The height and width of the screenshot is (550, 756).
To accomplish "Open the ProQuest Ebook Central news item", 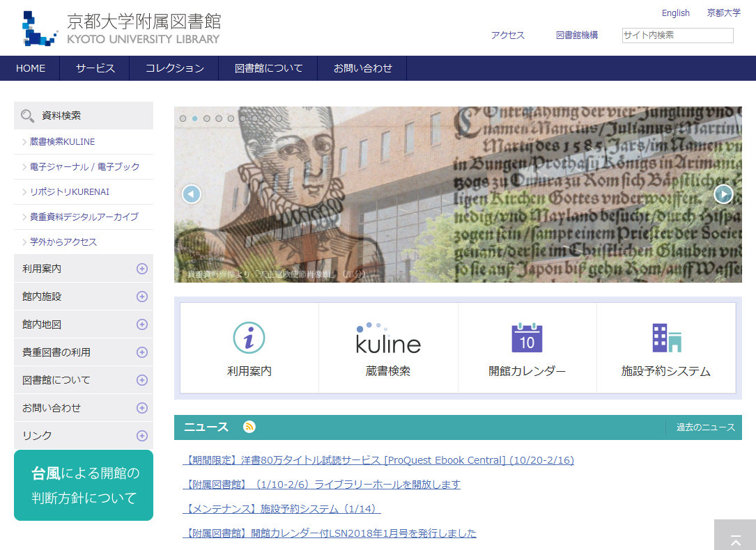I will 378,460.
